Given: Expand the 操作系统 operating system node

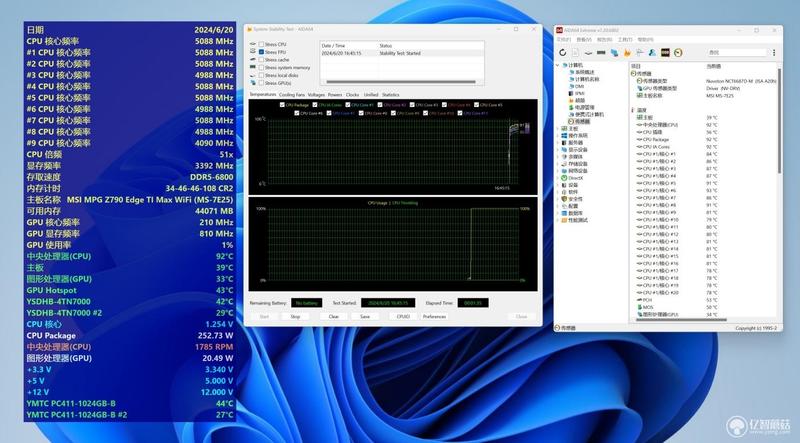Looking at the screenshot, I should click(x=557, y=136).
